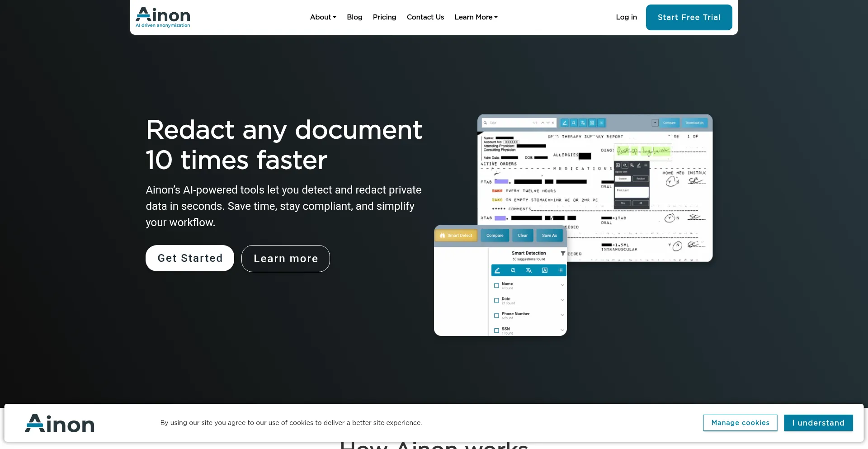
Task: Click the Smart Detection filter funnel icon
Action: click(x=563, y=254)
